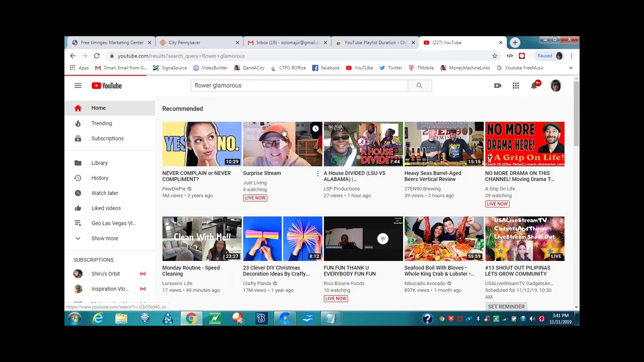This screenshot has width=644, height=362.
Task: Click the code brackets extension icon
Action: 510,56
